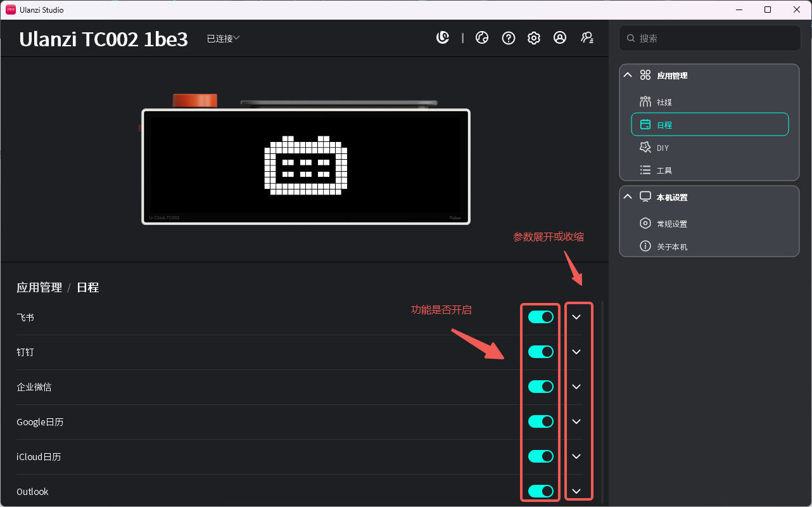Click the 钉钉 row label
This screenshot has width=812, height=507.
pos(25,352)
